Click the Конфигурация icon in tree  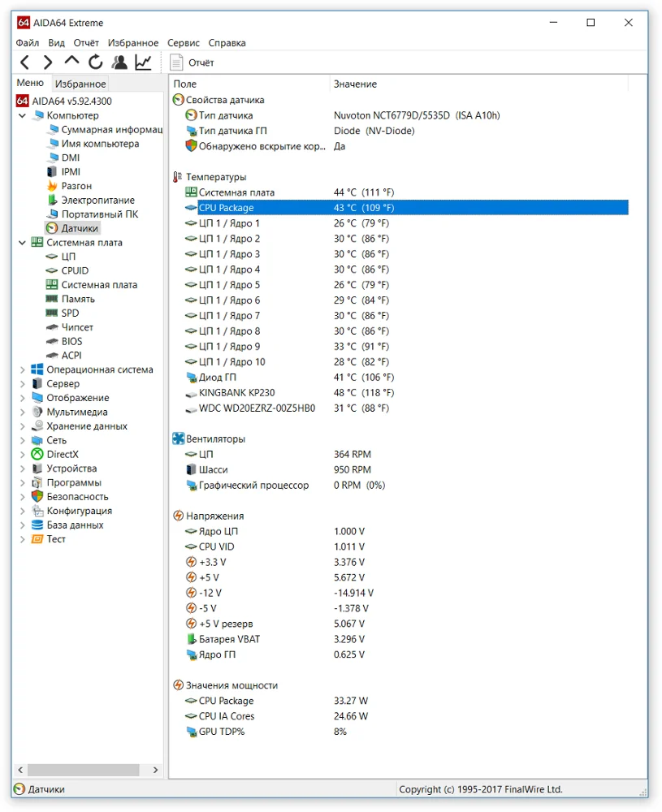tap(37, 511)
